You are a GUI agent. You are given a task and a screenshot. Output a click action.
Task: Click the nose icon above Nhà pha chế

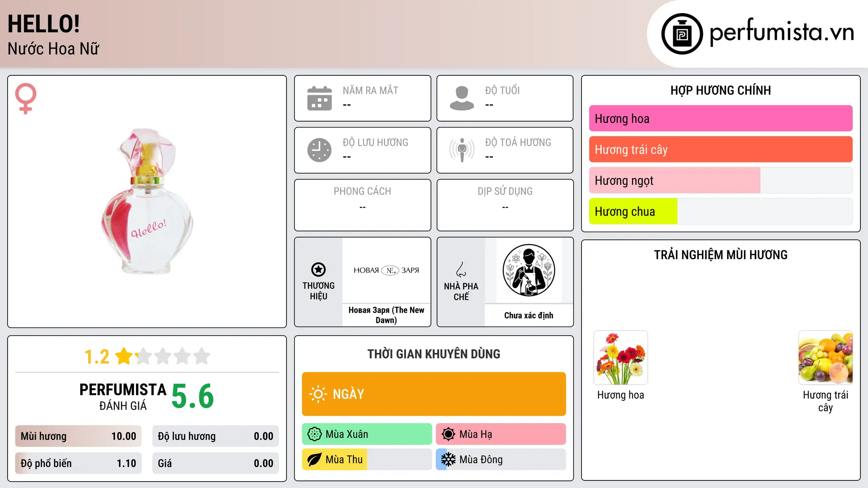coord(461,269)
